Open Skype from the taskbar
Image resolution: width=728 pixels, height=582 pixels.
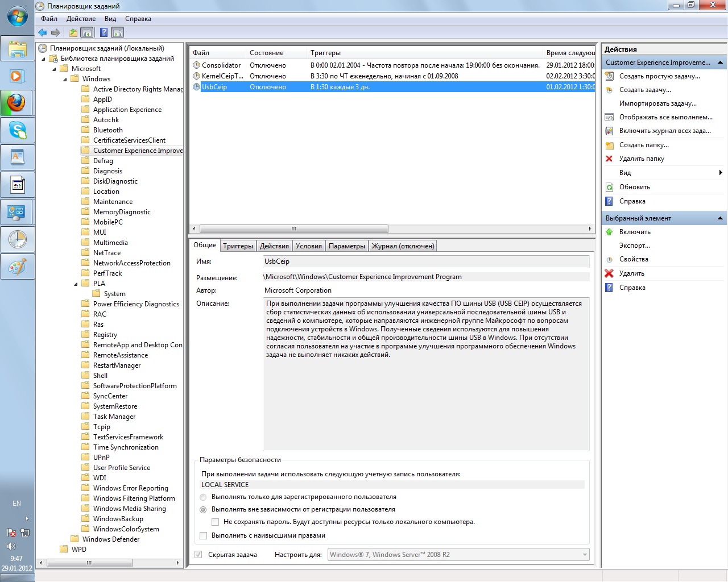pos(17,130)
